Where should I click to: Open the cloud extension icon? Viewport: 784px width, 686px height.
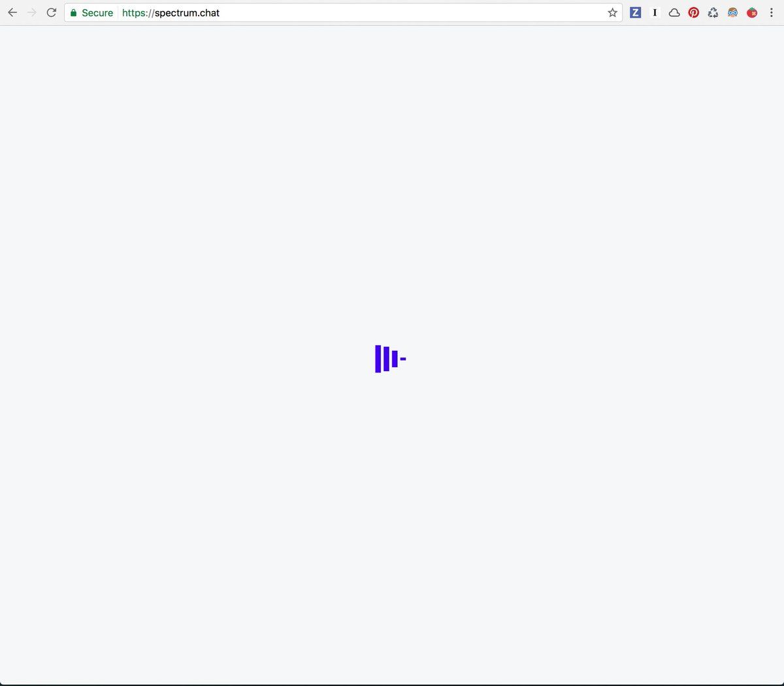click(674, 12)
